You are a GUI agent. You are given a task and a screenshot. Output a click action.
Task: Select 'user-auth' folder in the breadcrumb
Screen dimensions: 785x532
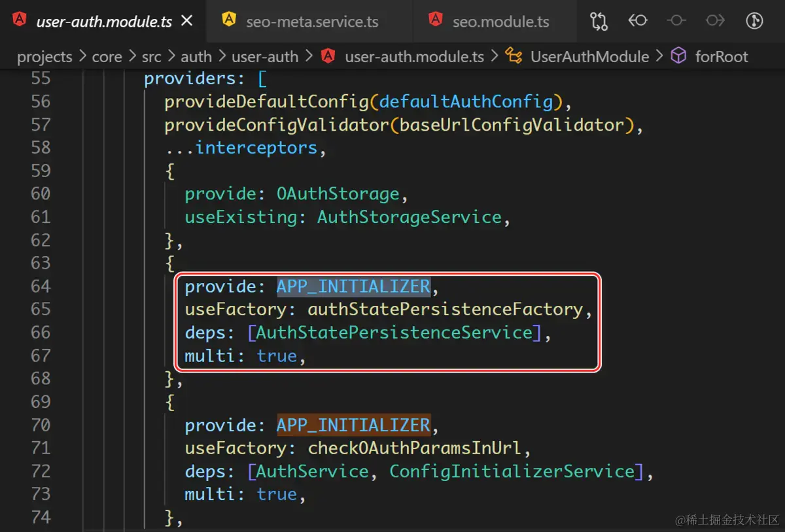265,57
